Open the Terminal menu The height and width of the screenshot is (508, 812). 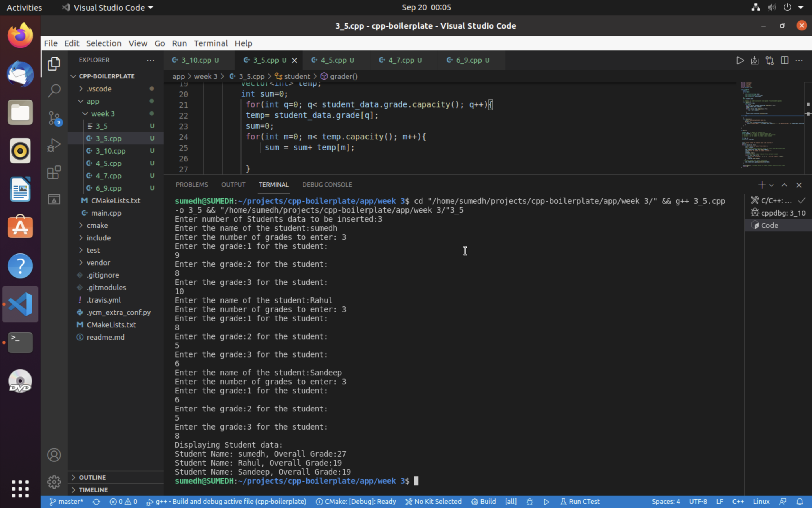coord(211,43)
